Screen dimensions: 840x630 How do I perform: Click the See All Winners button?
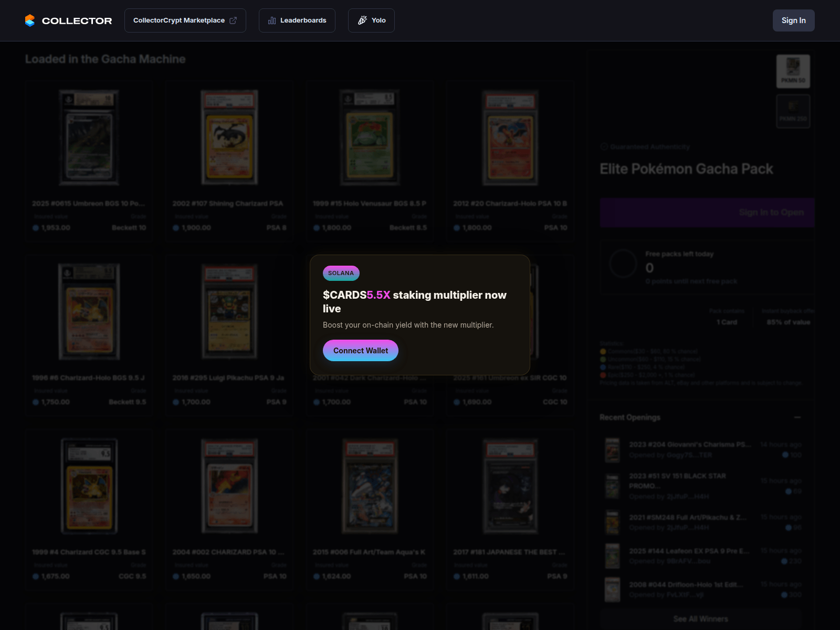[701, 619]
